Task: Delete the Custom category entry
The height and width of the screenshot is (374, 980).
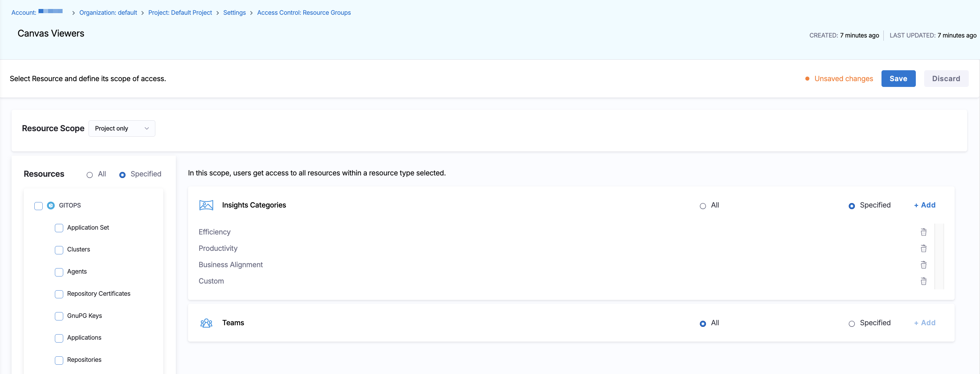Action: 923,281
